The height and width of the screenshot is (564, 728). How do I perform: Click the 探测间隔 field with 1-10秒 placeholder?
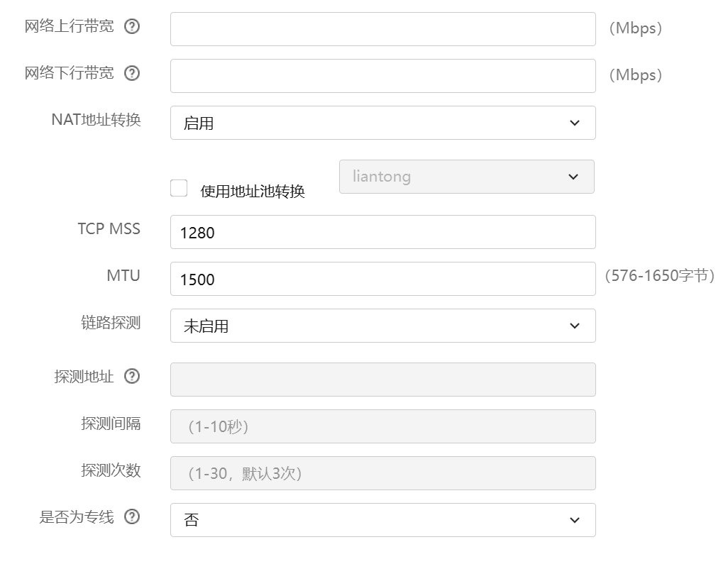382,426
